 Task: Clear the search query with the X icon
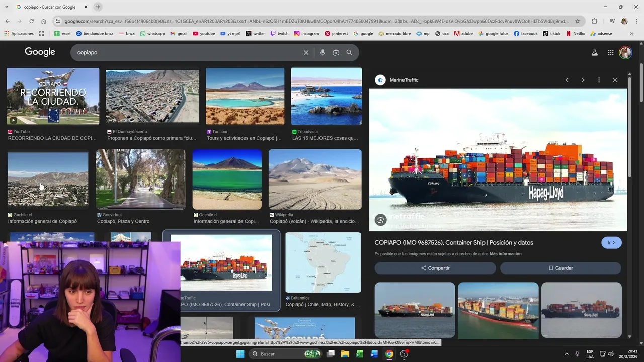pyautogui.click(x=306, y=52)
